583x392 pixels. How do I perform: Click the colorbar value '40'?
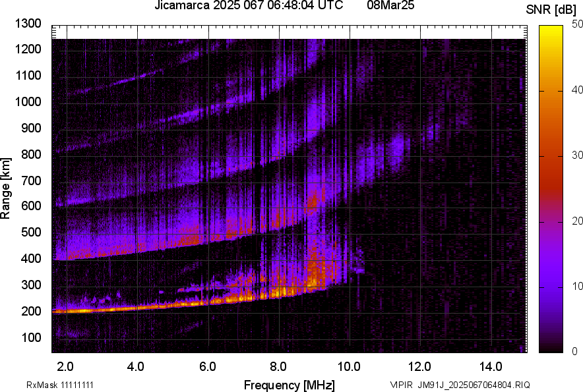[x=577, y=90]
